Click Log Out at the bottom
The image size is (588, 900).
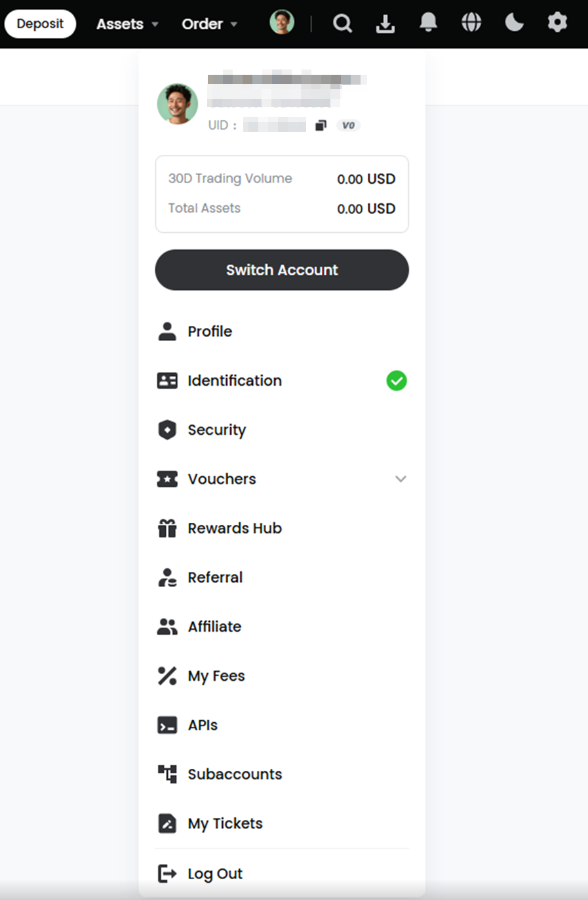tap(282, 874)
